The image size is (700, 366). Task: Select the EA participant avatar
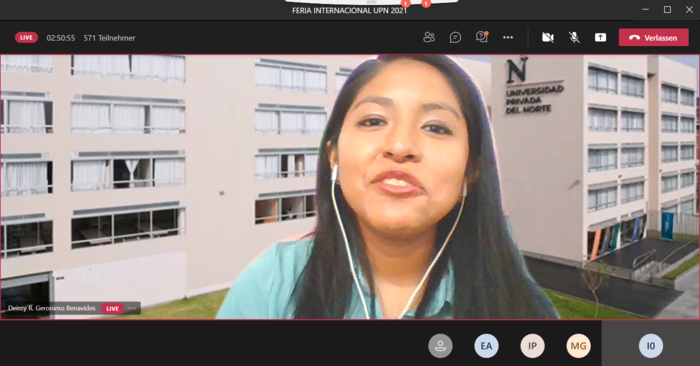pyautogui.click(x=486, y=346)
